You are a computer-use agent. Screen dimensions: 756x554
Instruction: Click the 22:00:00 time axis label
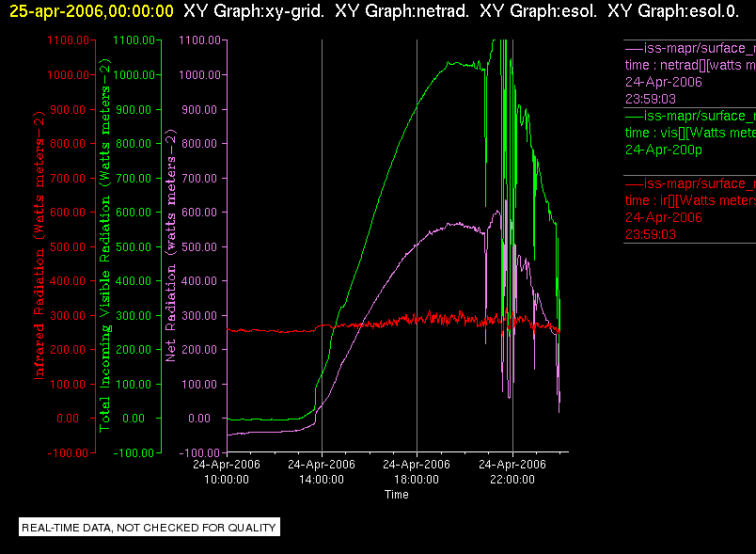coord(512,480)
